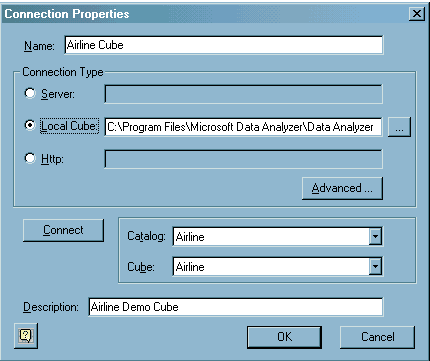Select the Server radio button

click(30, 93)
